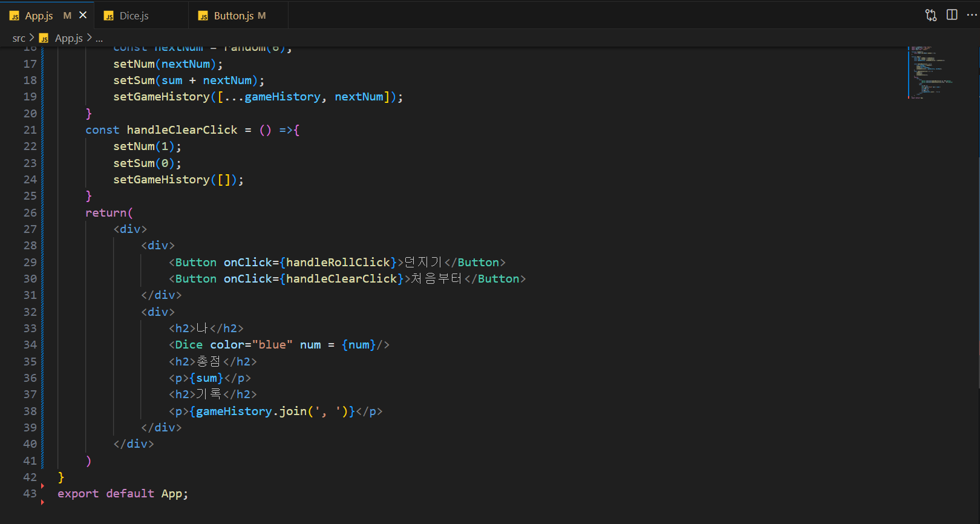Close the App.js tab
Screen dimensions: 980x524
(x=83, y=15)
